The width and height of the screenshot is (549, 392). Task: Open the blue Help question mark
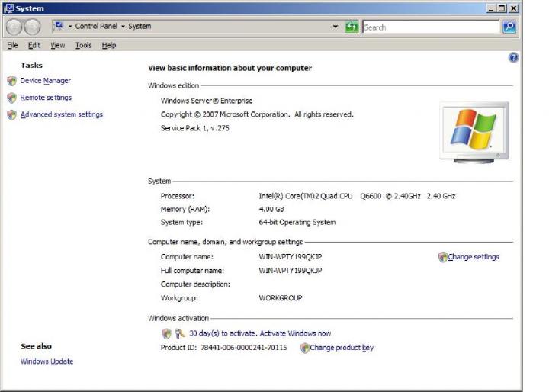pos(513,57)
